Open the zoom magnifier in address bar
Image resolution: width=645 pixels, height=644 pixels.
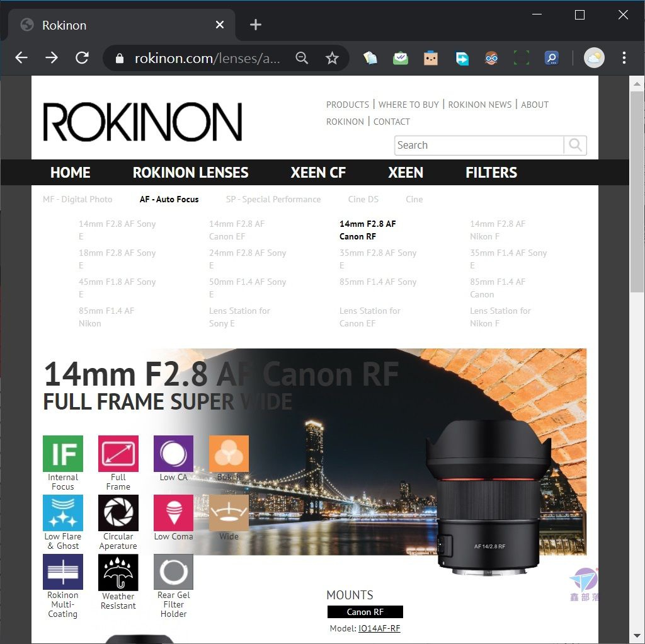pyautogui.click(x=302, y=58)
